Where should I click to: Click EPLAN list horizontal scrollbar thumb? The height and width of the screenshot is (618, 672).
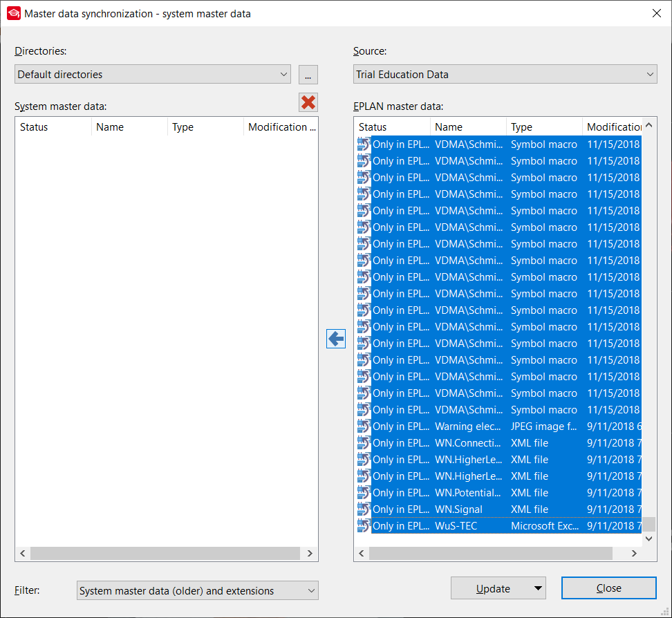491,553
